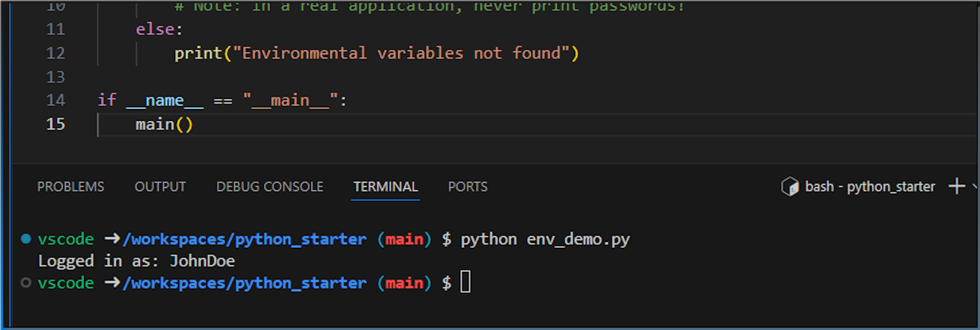Click the python env_demo.py command text
Image resolution: width=980 pixels, height=330 pixels.
pyautogui.click(x=545, y=239)
